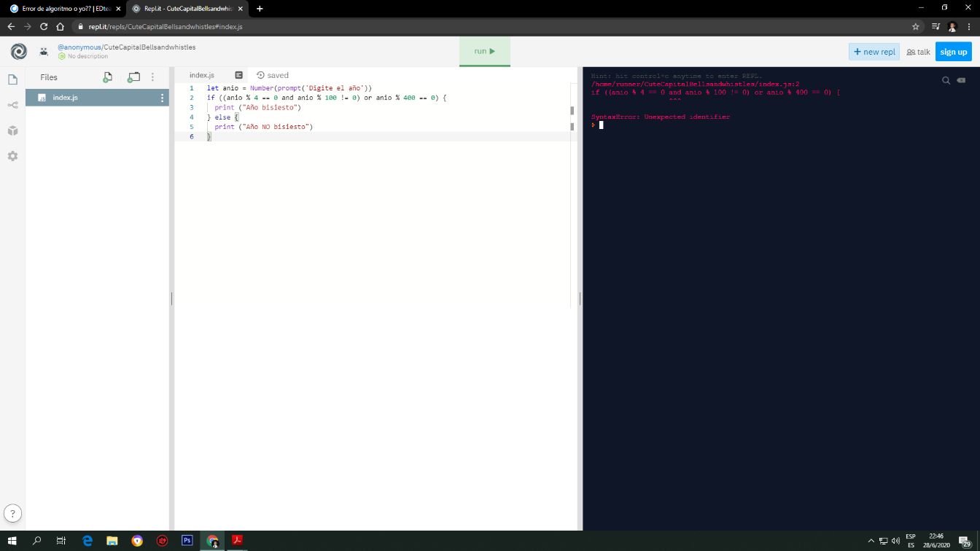Open the browser three-dot menu

tap(968, 26)
